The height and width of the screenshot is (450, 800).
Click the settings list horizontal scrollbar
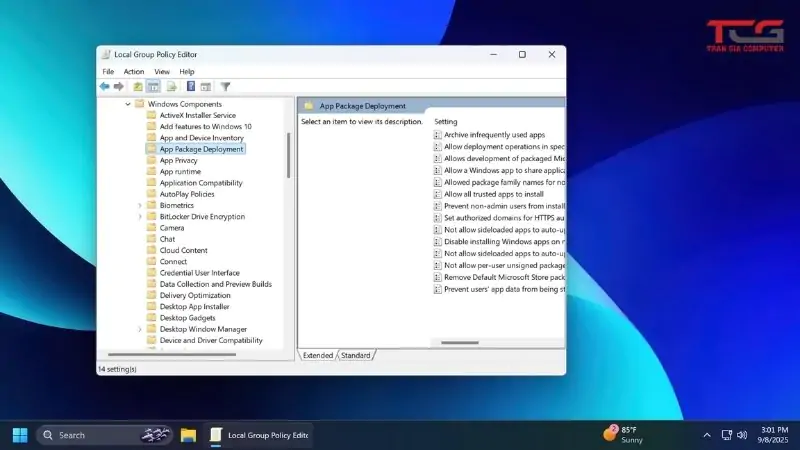tap(460, 342)
